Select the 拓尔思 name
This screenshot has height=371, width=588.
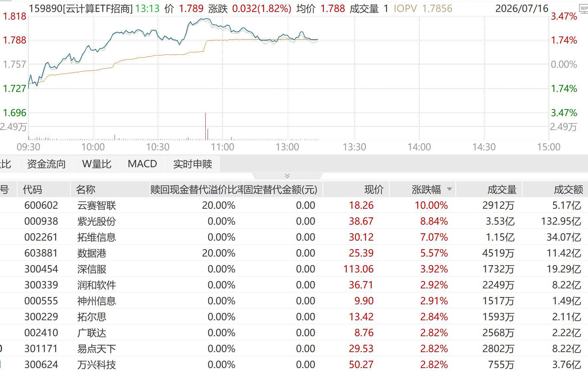pos(92,317)
